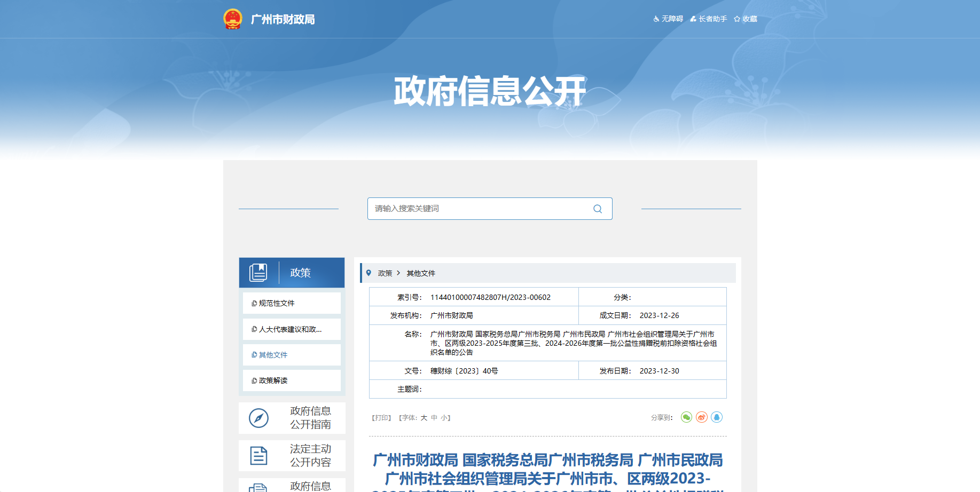
Task: Enable 无障碍 accessibility mode
Action: tap(668, 19)
